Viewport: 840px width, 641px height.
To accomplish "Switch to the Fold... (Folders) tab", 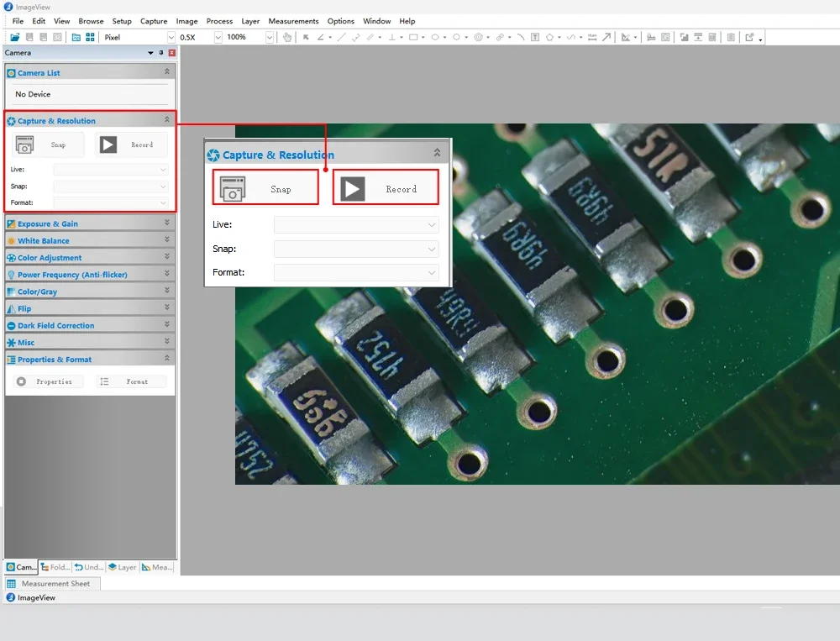I will coord(55,567).
